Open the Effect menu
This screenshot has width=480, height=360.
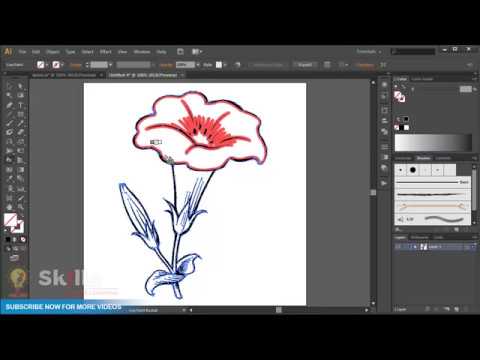105,52
